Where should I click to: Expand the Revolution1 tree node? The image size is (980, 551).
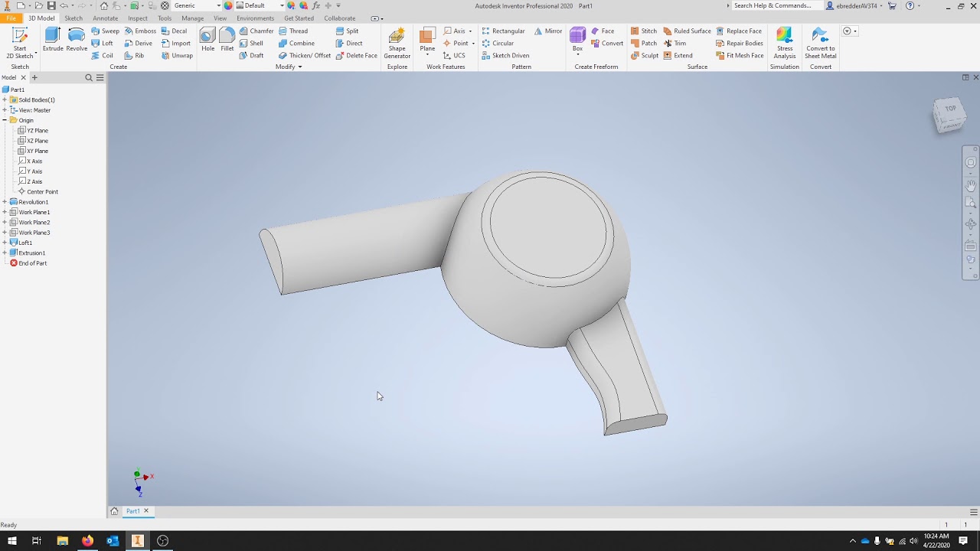[x=5, y=202]
